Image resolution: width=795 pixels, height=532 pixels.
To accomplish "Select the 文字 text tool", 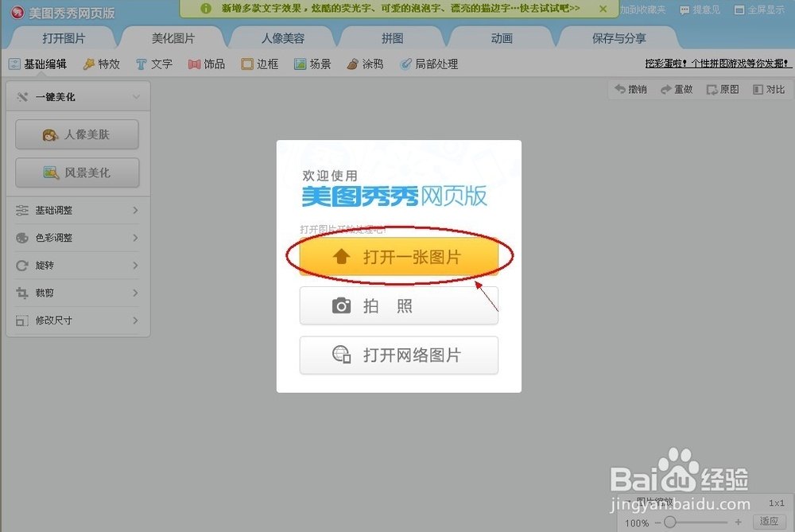I will 154,64.
